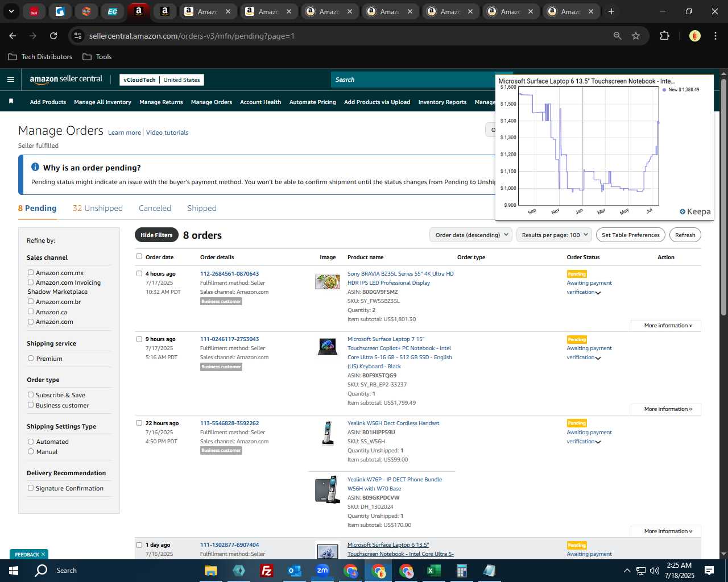Click the Windows Start button

[13, 570]
